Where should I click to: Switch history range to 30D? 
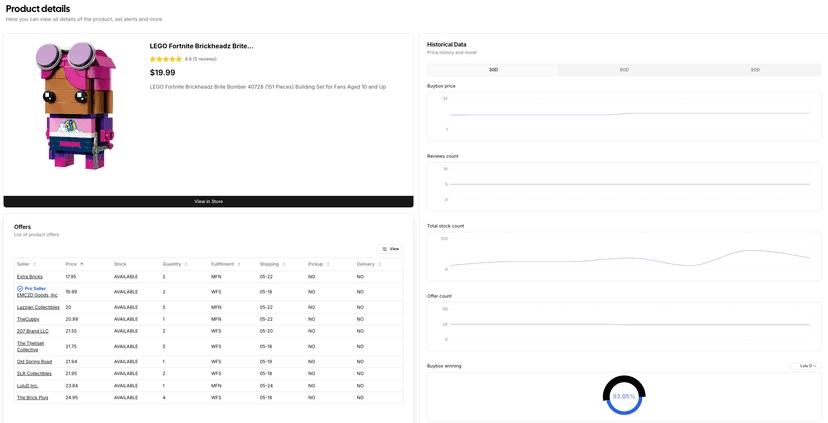[x=493, y=70]
